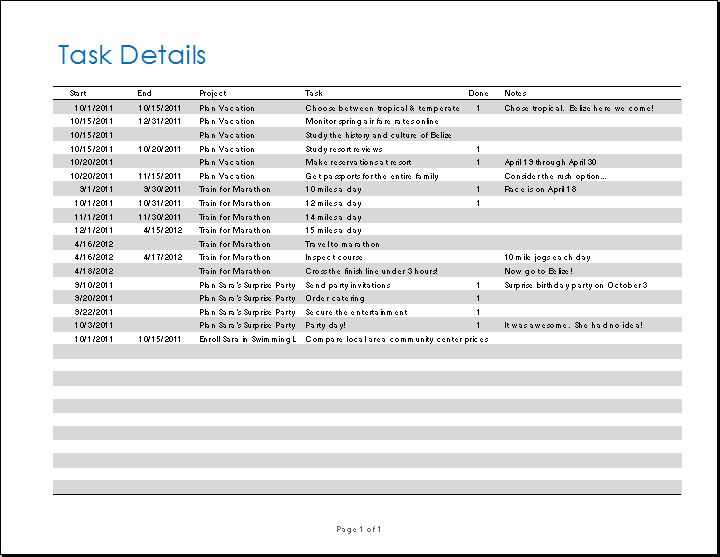
Task: Select task '14 miles a day'
Action: (333, 217)
